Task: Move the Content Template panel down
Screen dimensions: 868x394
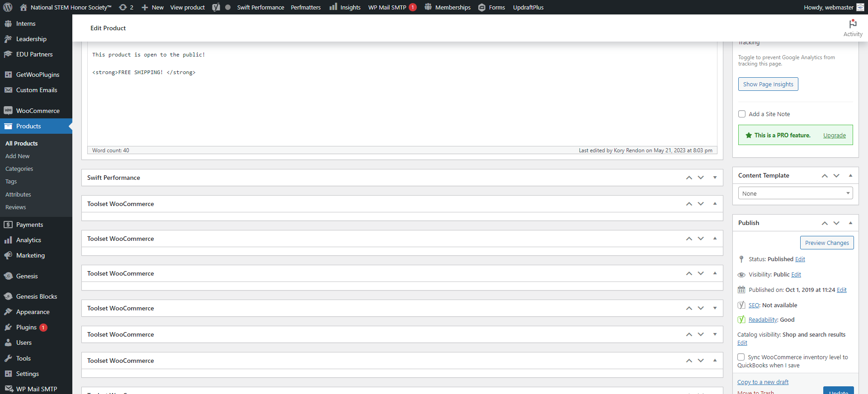Action: click(x=836, y=175)
